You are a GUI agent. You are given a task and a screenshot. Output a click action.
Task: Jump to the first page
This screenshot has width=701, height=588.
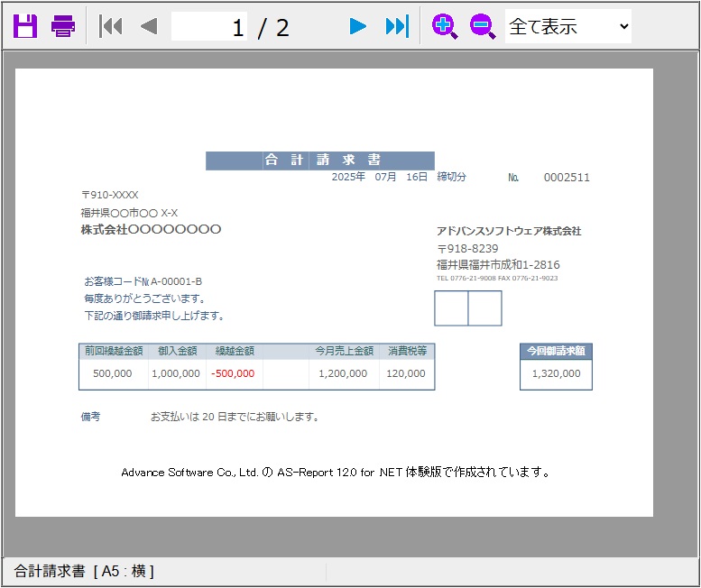110,26
